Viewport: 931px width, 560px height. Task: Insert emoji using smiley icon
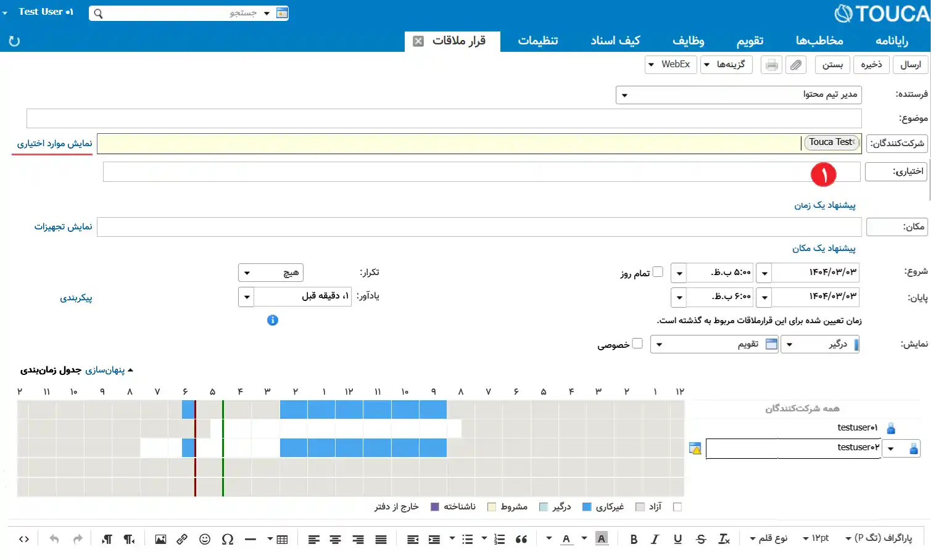pos(205,539)
